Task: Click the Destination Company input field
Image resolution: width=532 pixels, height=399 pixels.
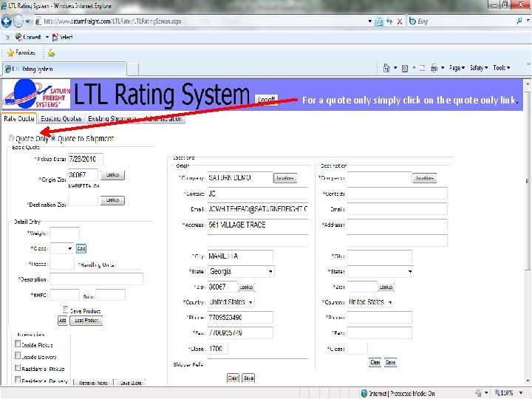Action: (x=379, y=178)
